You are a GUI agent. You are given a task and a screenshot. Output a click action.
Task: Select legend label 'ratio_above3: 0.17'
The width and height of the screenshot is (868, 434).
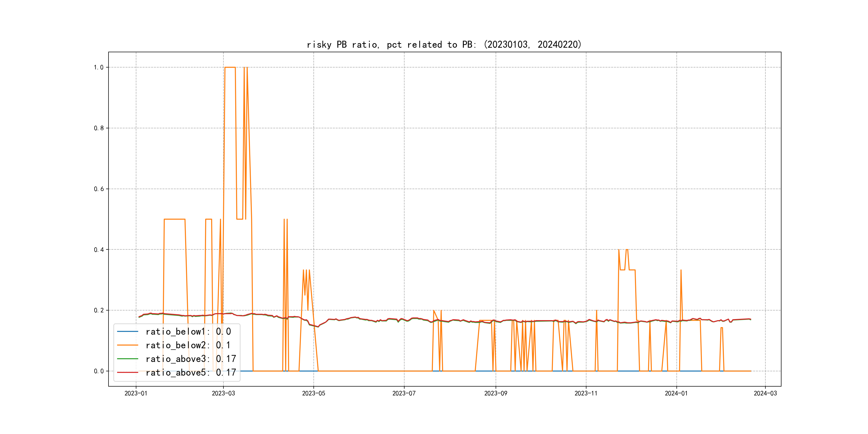(190, 359)
